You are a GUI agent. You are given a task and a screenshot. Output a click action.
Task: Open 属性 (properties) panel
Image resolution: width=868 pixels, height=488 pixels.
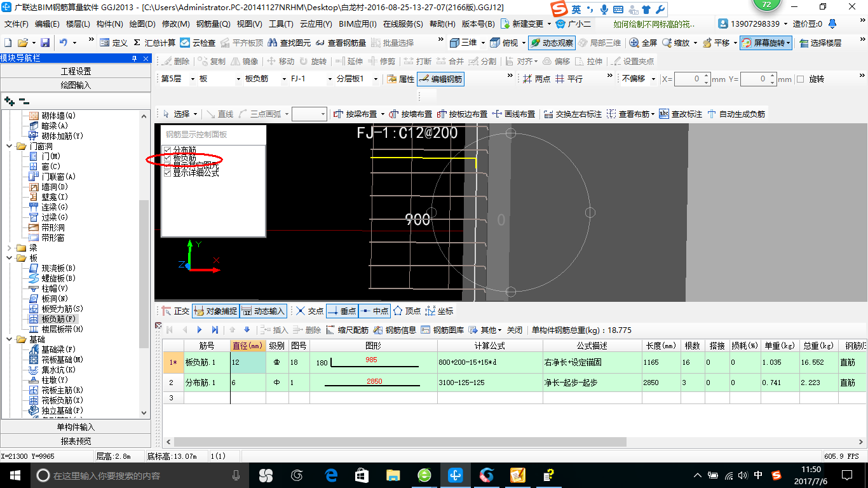pyautogui.click(x=401, y=79)
